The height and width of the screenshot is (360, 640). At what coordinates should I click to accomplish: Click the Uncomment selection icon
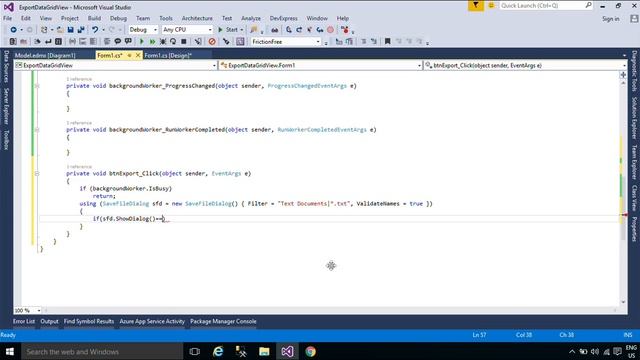point(128,42)
